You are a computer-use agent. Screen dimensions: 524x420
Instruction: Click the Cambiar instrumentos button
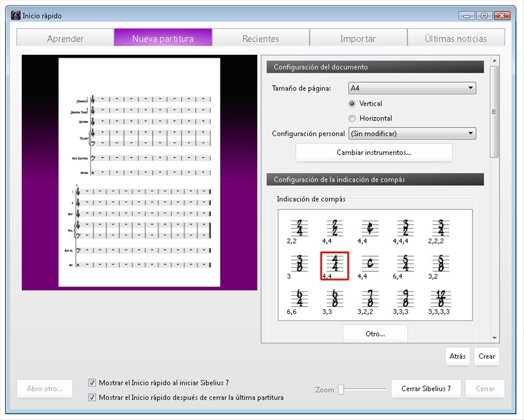374,153
